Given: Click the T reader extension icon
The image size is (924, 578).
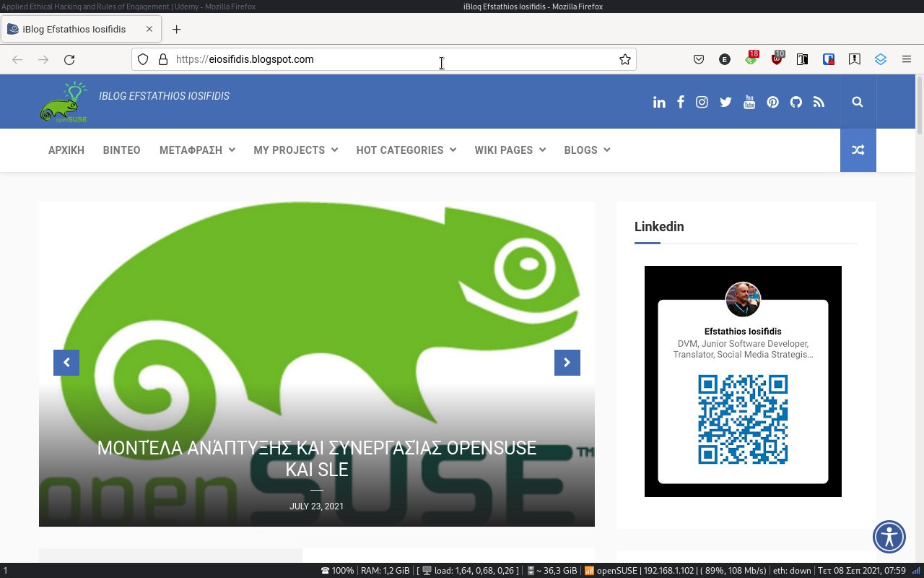Looking at the screenshot, I should [x=802, y=59].
